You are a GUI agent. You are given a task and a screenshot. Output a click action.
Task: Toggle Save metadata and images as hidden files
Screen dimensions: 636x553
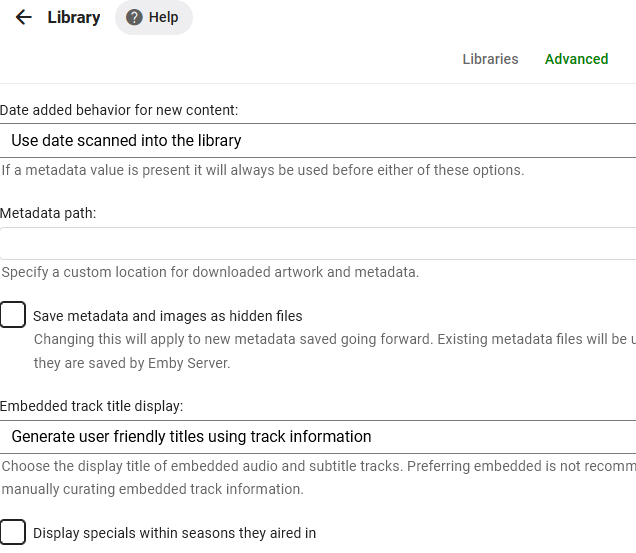pyautogui.click(x=13, y=315)
